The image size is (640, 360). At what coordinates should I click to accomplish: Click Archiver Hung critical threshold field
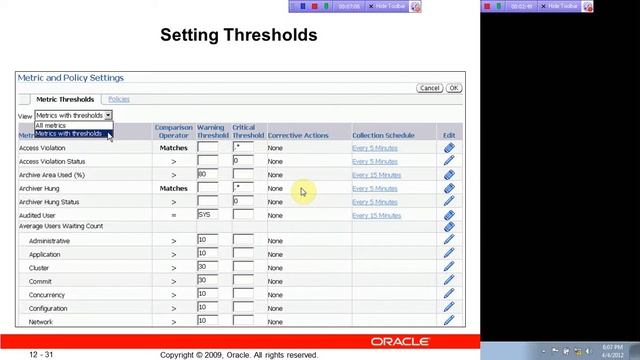coord(243,187)
